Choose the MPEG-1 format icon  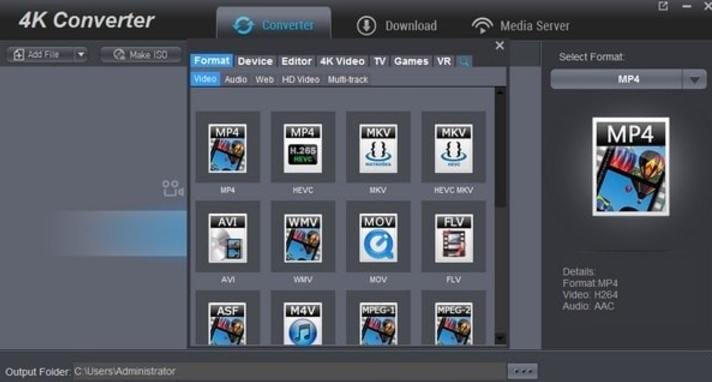click(x=378, y=323)
